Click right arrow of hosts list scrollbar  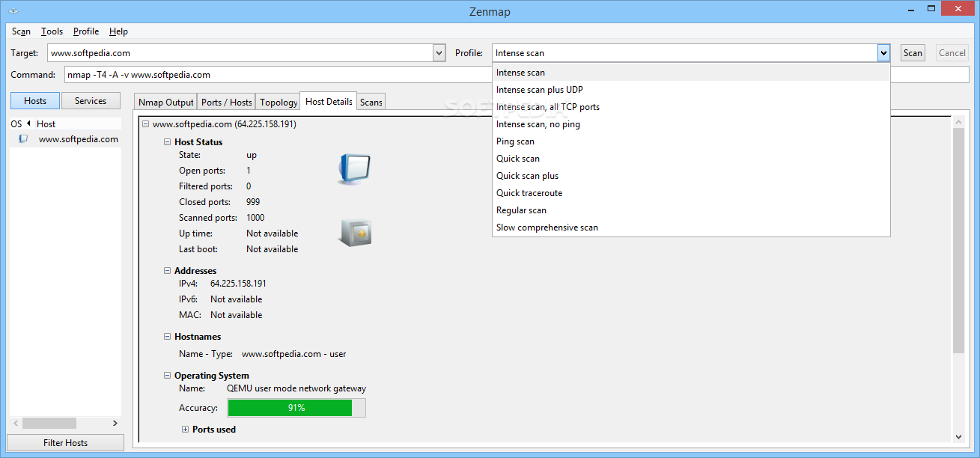click(115, 424)
